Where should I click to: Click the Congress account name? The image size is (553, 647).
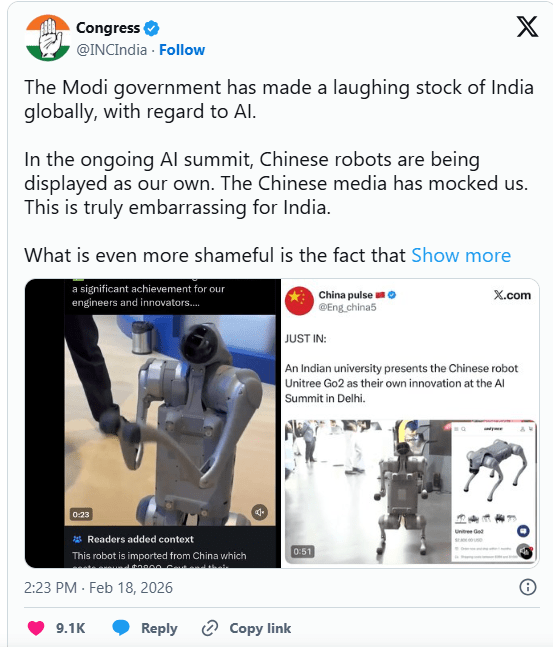click(x=108, y=28)
